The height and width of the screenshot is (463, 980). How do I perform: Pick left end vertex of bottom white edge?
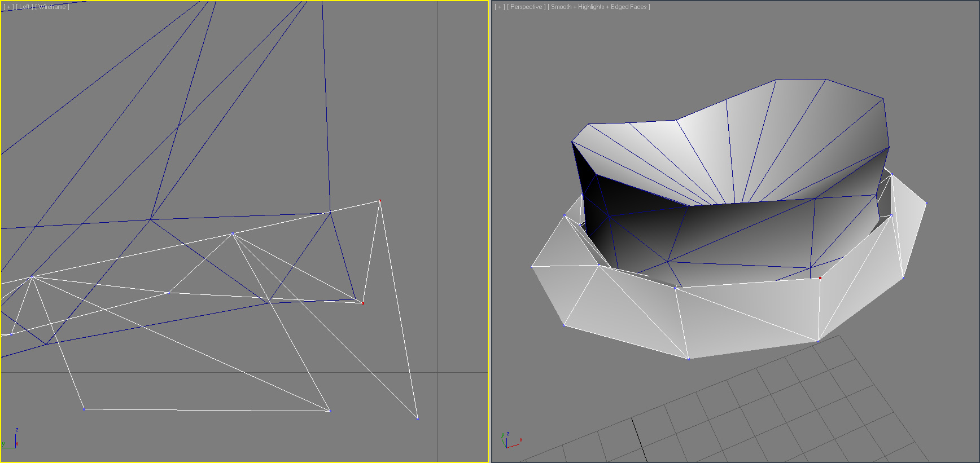85,409
